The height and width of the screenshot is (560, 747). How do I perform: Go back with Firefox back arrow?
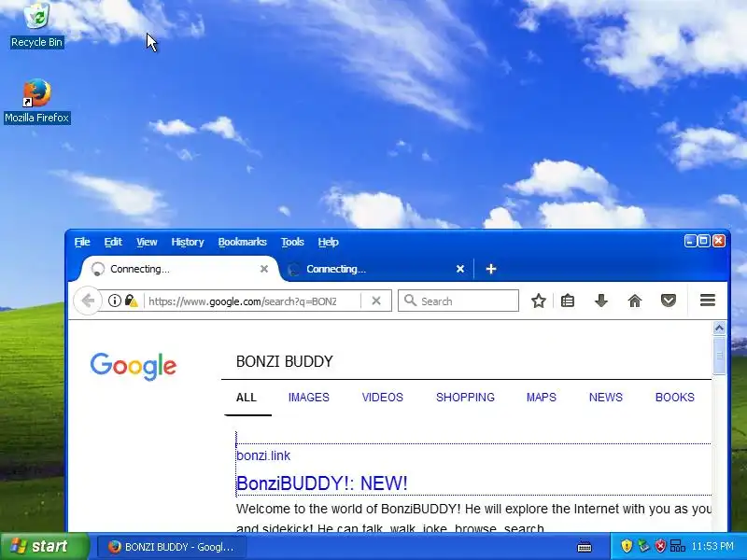pos(88,301)
